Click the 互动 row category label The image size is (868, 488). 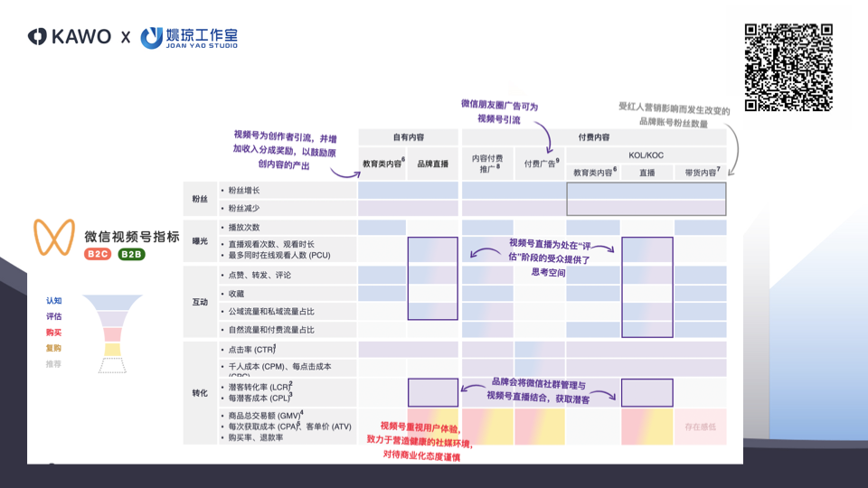[x=200, y=302]
